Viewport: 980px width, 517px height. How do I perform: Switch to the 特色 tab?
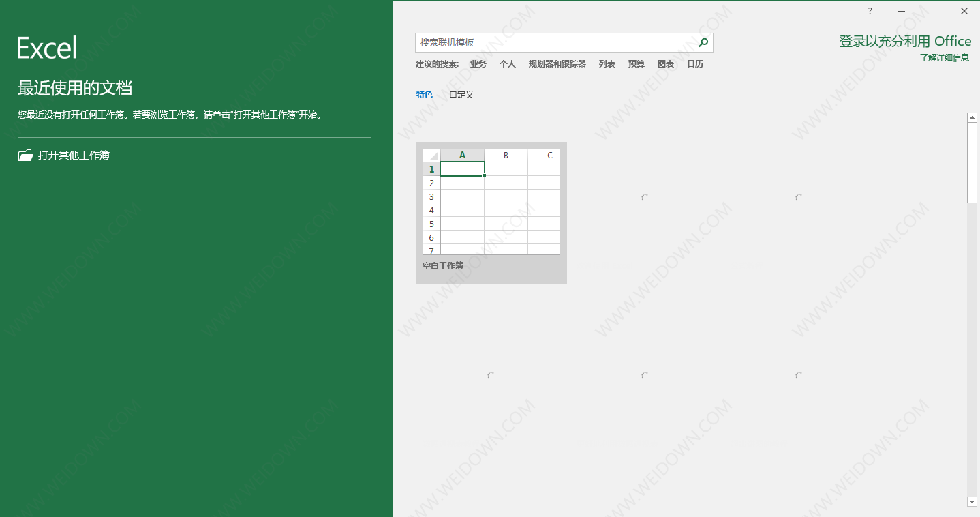pos(425,95)
